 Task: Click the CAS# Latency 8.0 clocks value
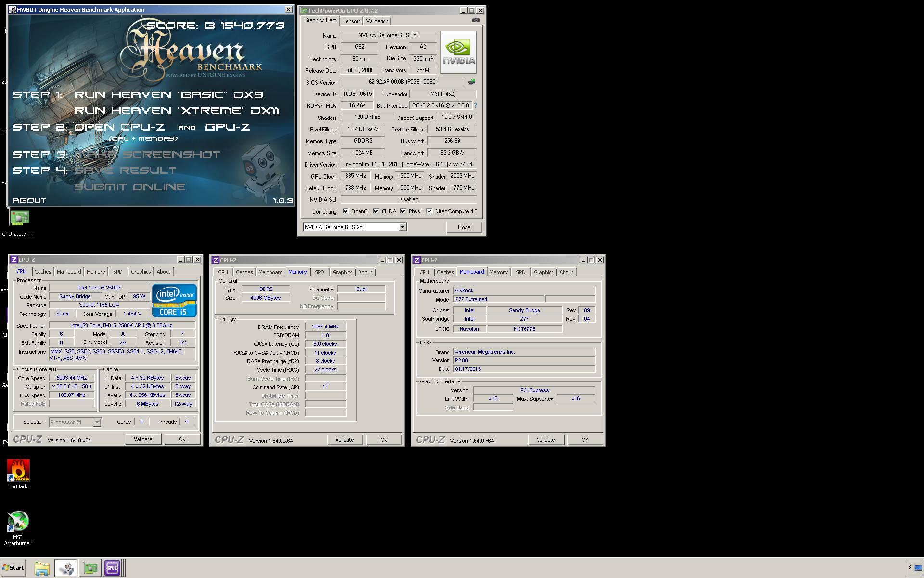coord(325,344)
